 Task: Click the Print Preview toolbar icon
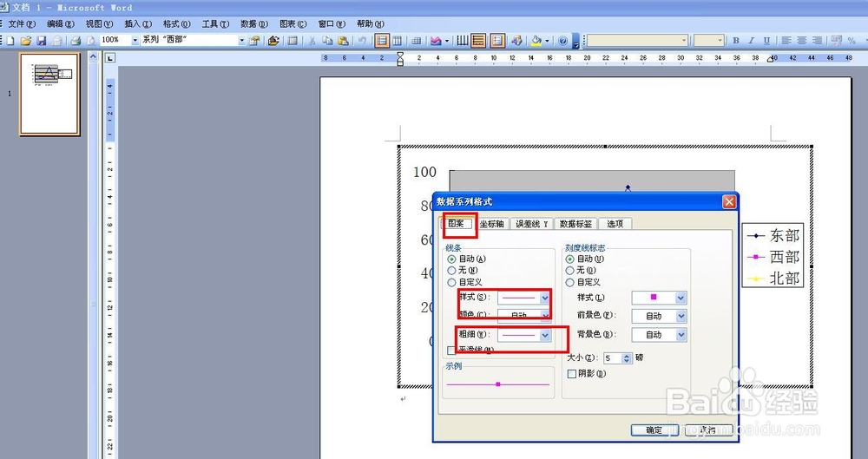click(91, 41)
